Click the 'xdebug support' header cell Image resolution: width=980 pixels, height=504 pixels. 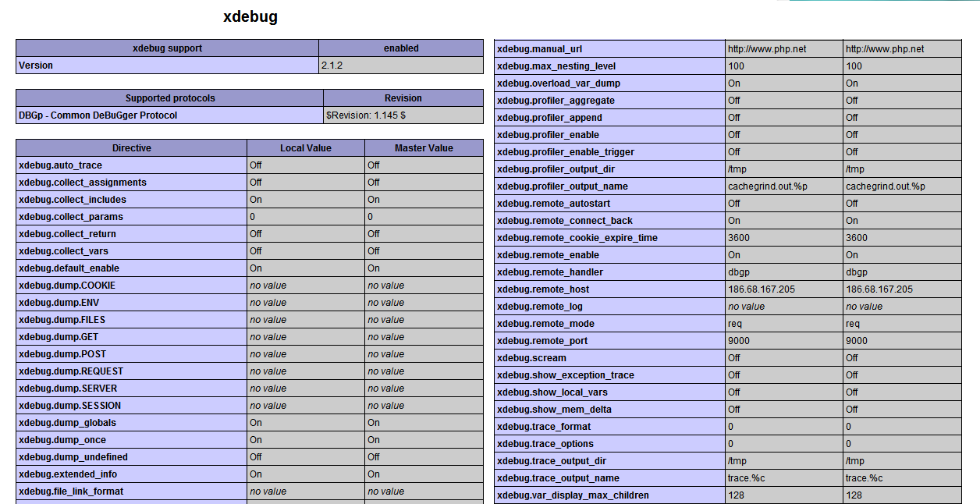(x=167, y=48)
